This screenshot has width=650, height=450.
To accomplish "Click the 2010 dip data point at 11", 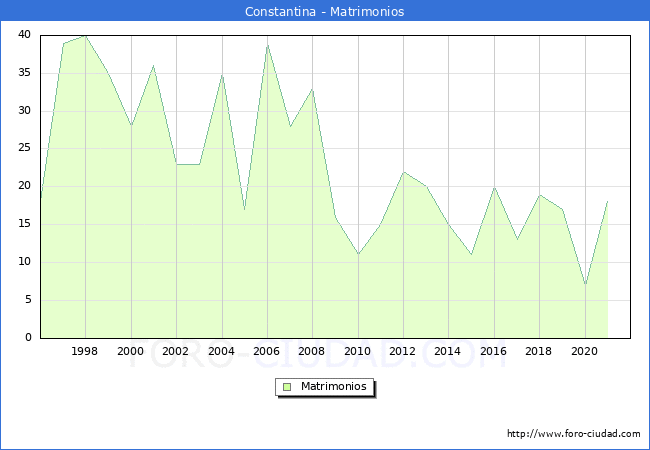I will (x=358, y=254).
